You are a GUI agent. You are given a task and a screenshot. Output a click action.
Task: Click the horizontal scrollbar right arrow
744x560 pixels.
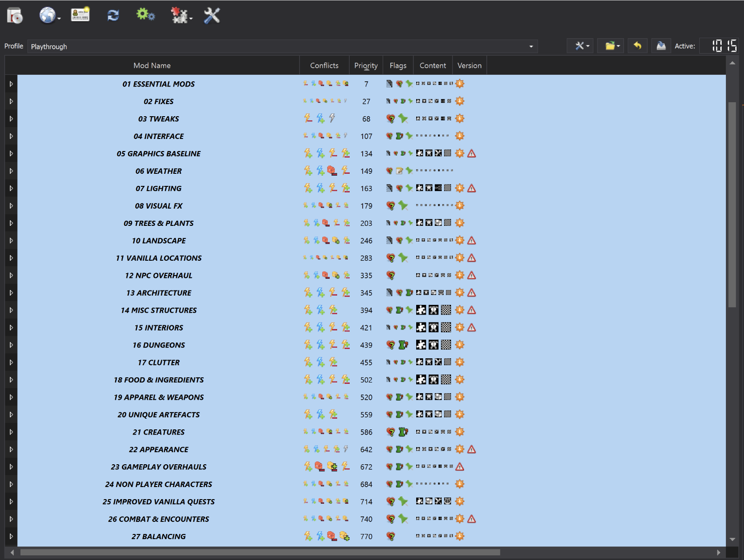(x=718, y=553)
